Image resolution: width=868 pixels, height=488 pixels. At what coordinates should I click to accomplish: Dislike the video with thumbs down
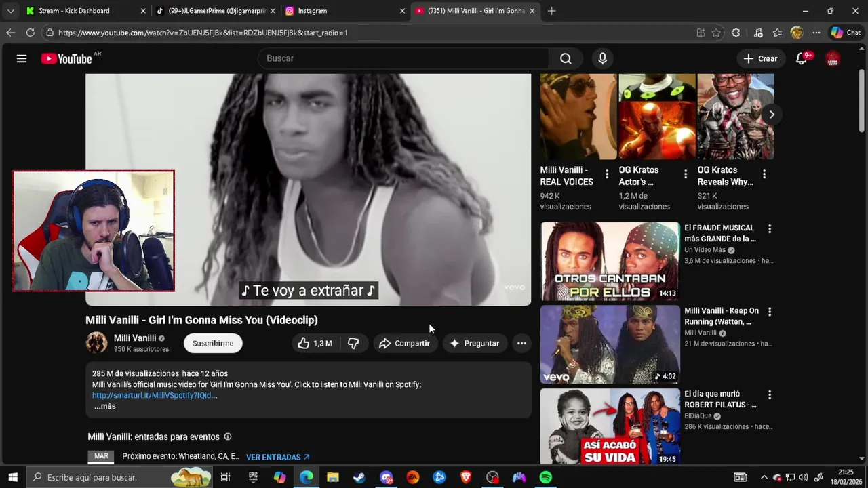[353, 344]
